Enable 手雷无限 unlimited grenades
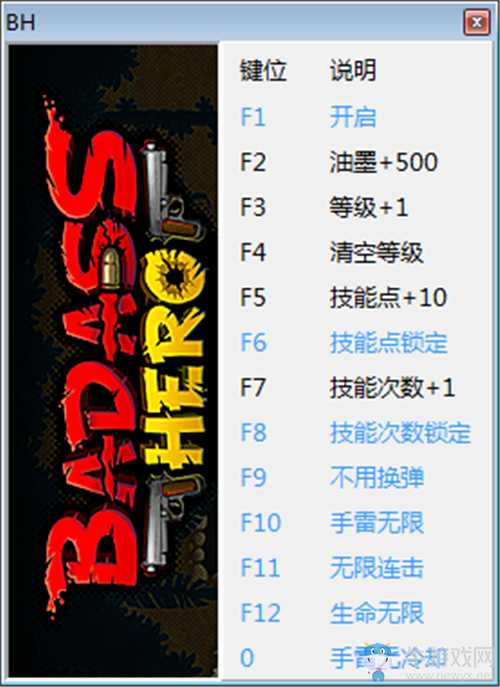Image resolution: width=500 pixels, height=687 pixels. pyautogui.click(x=377, y=523)
